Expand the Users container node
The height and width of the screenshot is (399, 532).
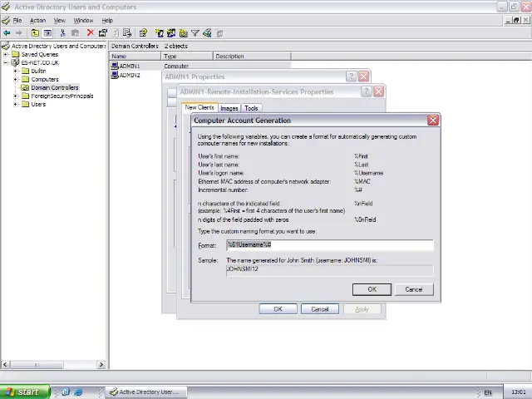coord(16,104)
